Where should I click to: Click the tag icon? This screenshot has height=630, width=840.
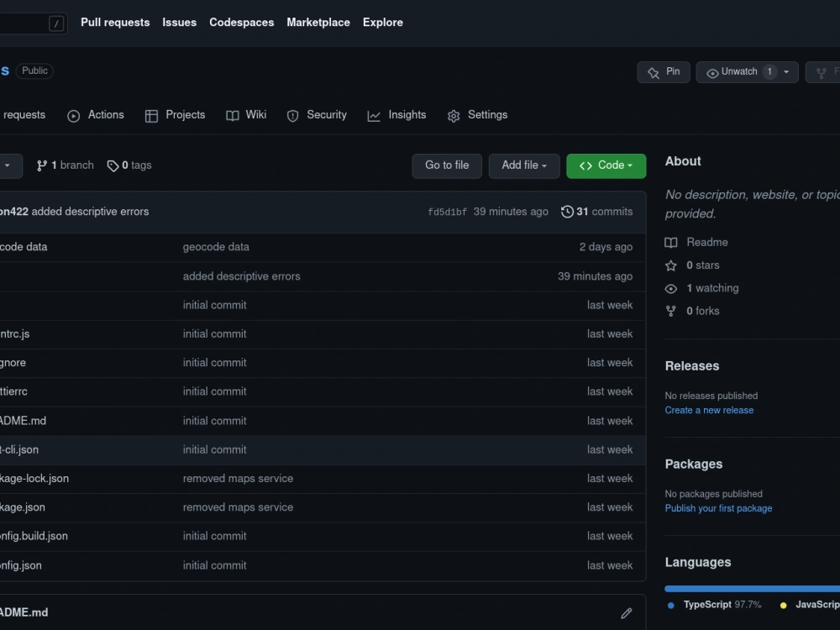tap(113, 166)
